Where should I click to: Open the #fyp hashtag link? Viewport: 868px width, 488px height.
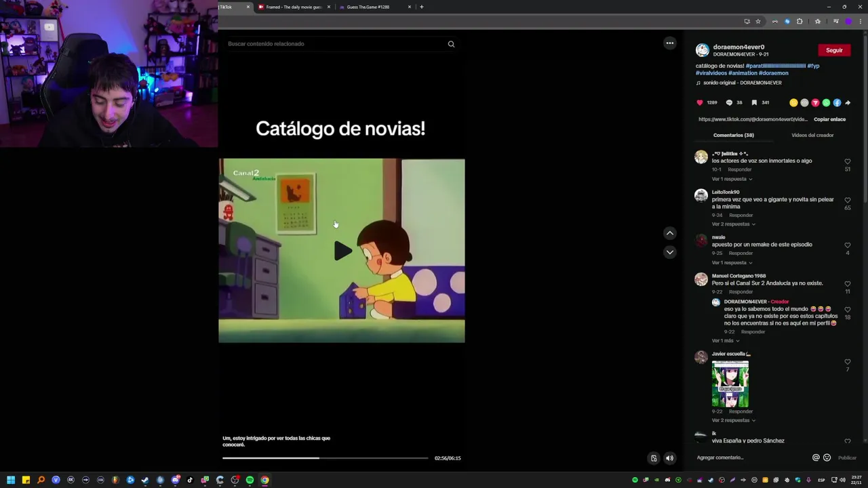click(x=813, y=66)
